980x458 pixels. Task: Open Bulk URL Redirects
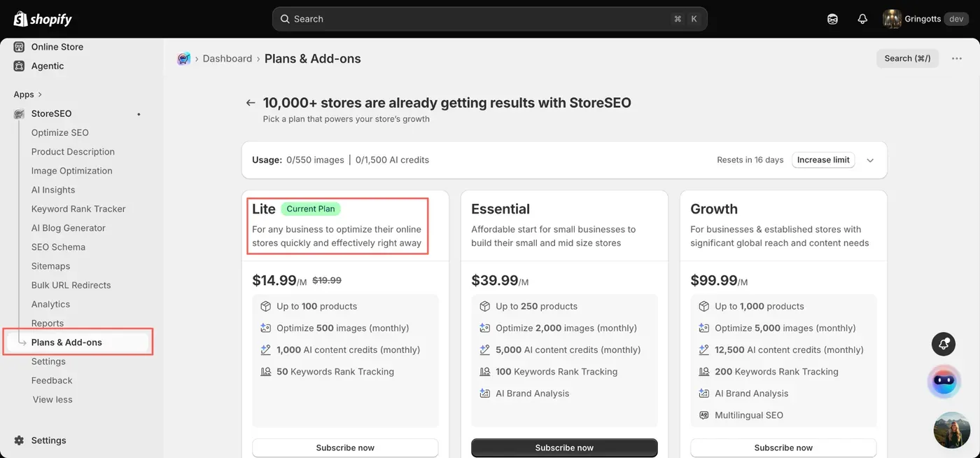(71, 285)
